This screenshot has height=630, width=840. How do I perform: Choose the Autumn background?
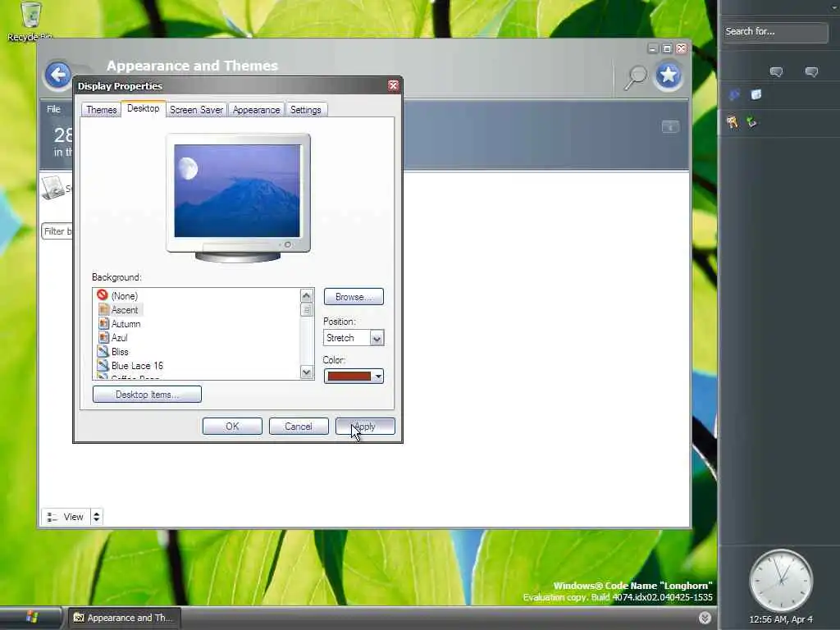[x=120, y=323]
